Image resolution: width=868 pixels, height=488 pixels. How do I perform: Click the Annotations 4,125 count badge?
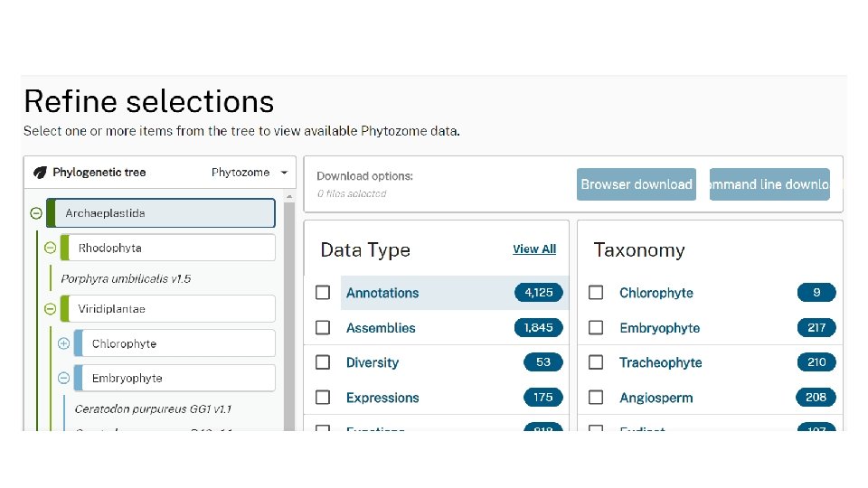click(539, 293)
